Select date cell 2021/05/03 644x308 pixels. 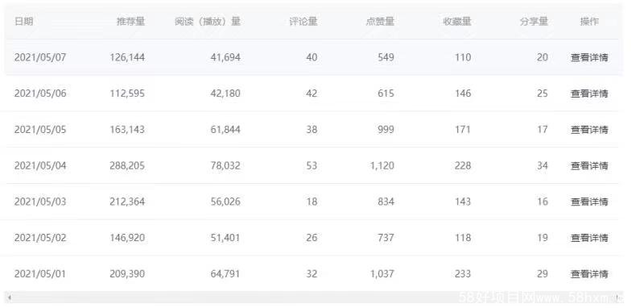tap(39, 202)
